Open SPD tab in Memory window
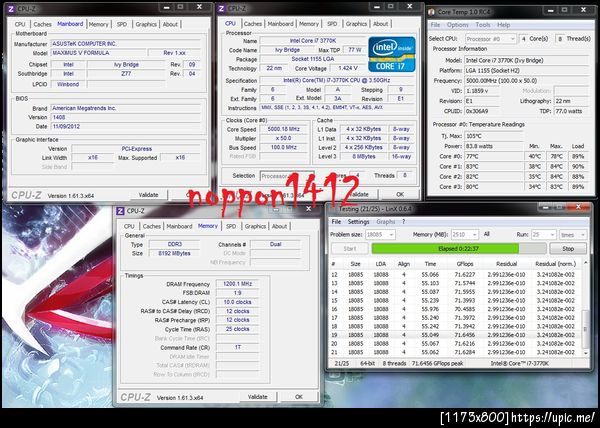 (x=231, y=226)
